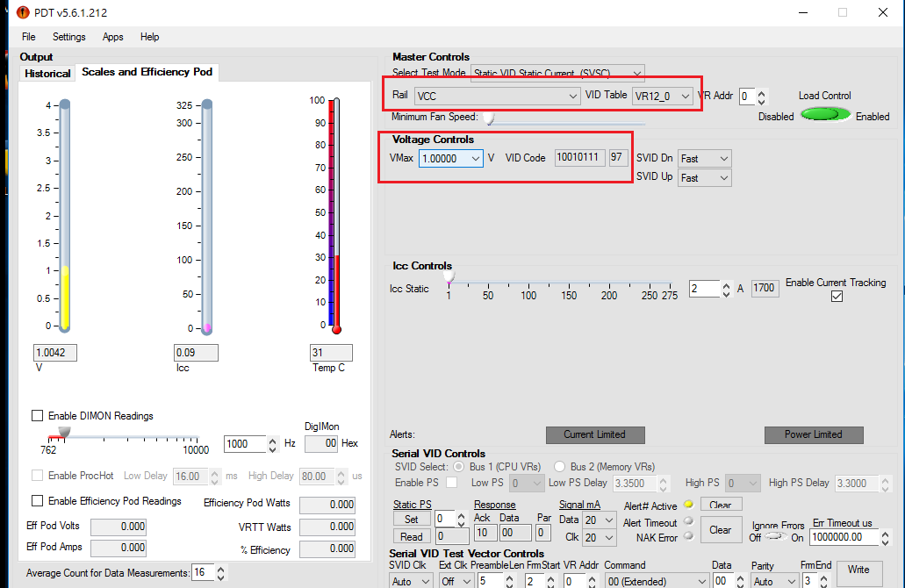Viewport: 905px width, 588px height.
Task: Click the NAK Error indicator light
Action: (688, 536)
